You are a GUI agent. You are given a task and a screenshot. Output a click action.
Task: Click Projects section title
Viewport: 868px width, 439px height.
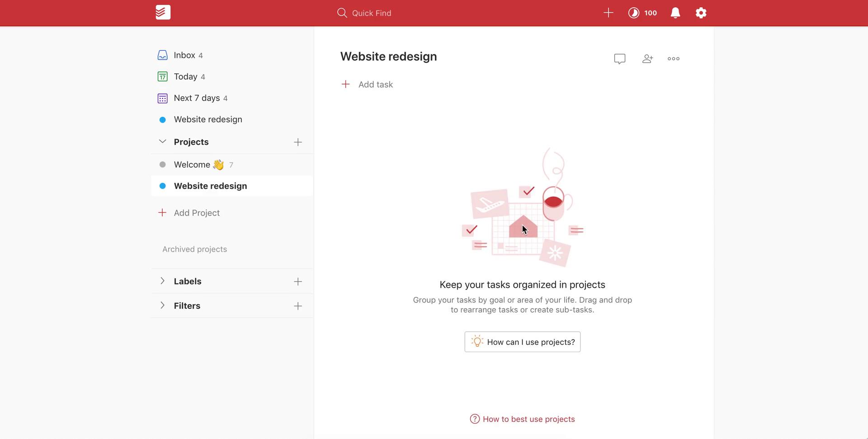(191, 142)
